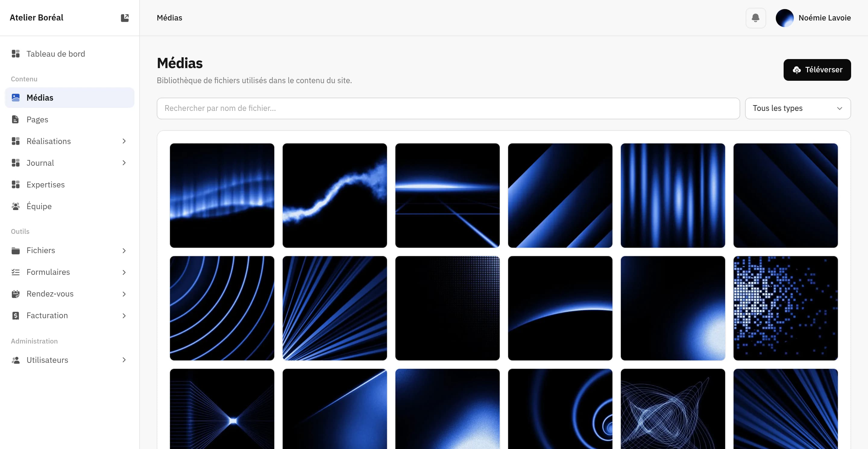
Task: Open the smoke wave image thumbnail
Action: [x=334, y=196]
